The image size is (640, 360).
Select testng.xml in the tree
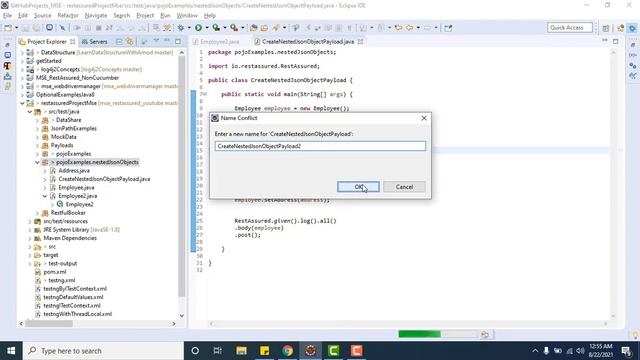click(62, 280)
